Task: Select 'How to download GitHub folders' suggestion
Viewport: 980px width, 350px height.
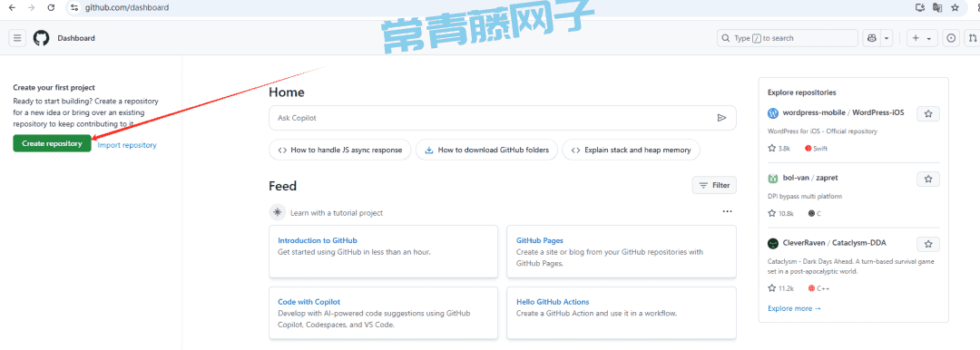Action: click(x=487, y=150)
